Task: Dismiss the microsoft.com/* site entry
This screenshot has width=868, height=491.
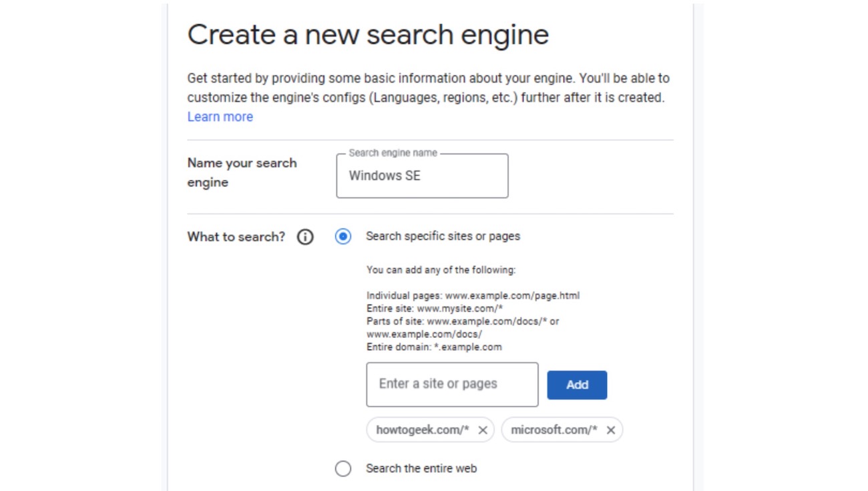Action: 610,430
